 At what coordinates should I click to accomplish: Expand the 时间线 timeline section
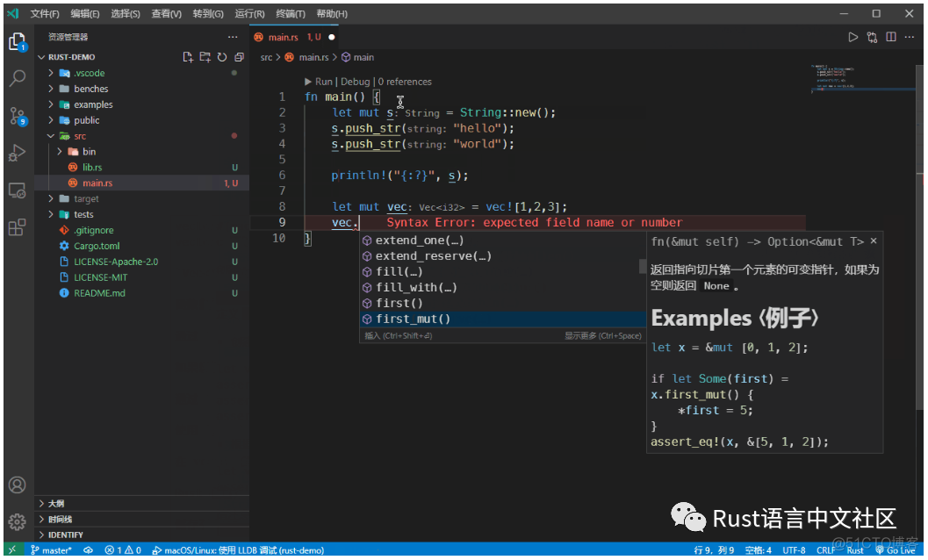[x=142, y=519]
